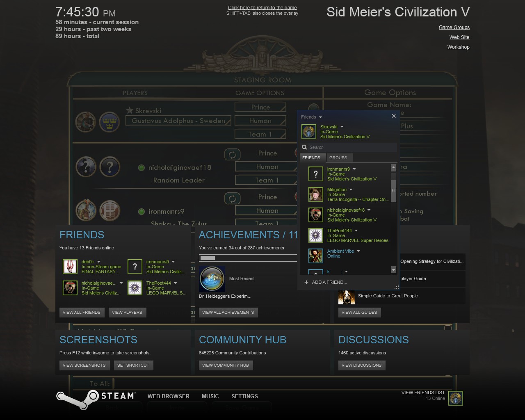
Task: Click ironmanrs9's question mark avatar in friends list
Action: [315, 174]
